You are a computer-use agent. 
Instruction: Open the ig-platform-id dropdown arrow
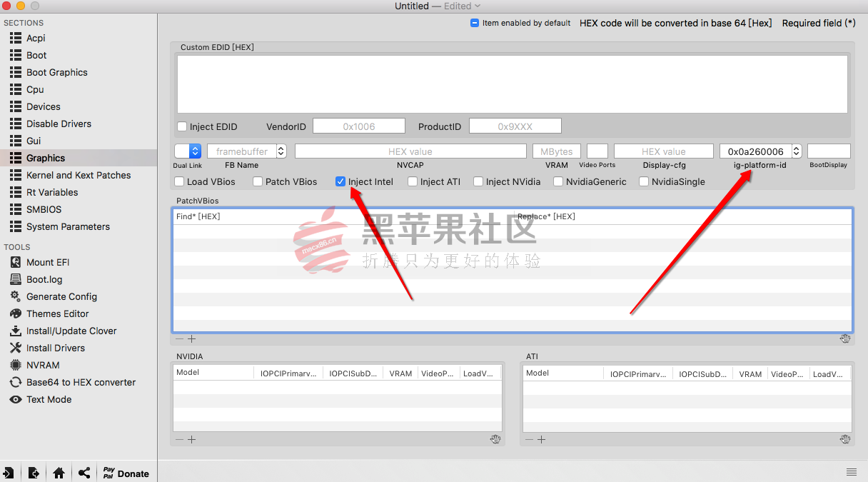796,151
